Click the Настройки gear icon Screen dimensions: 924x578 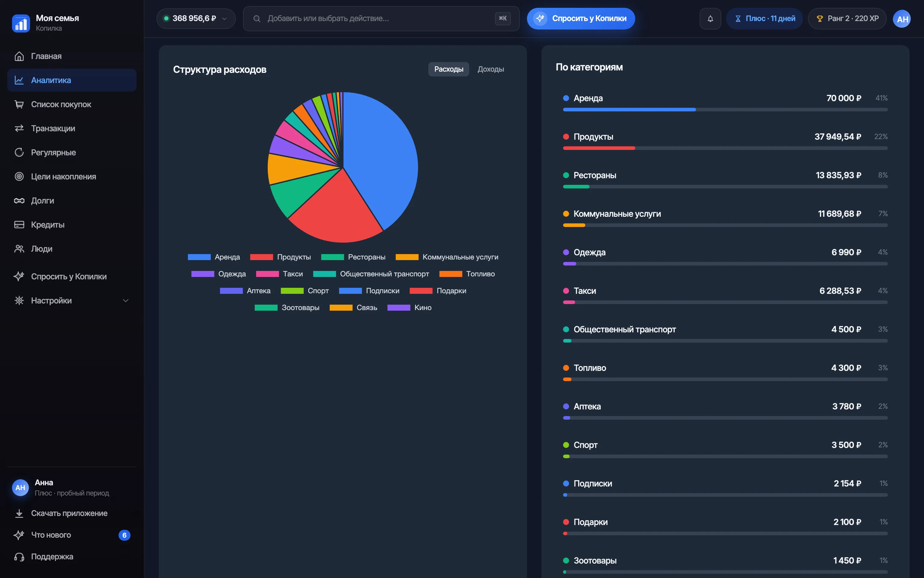(x=19, y=300)
